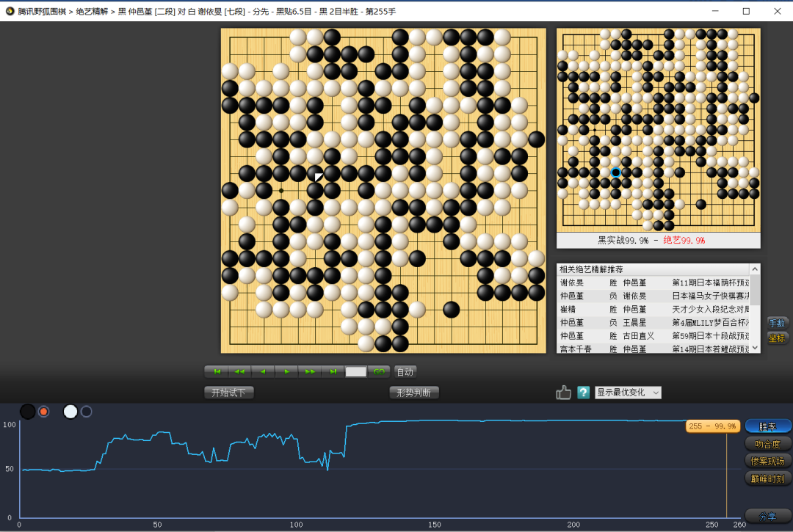Click the red 绝艺99.9% label

(684, 241)
